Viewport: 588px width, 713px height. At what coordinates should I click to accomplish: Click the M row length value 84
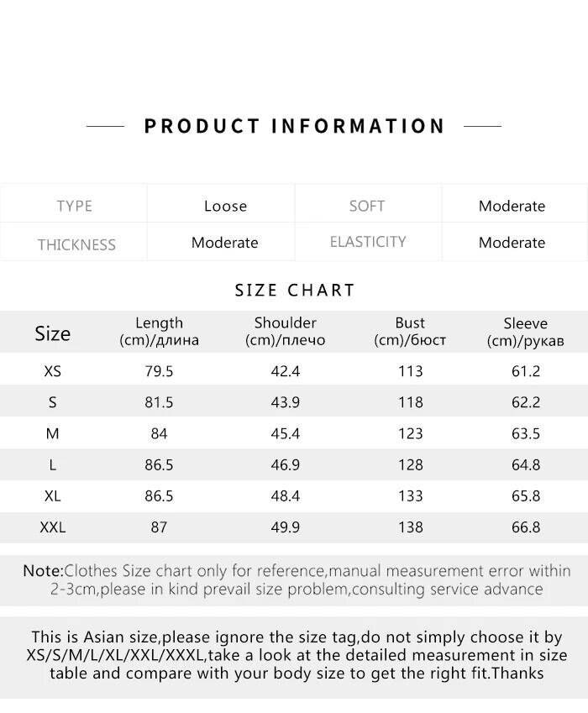(x=159, y=434)
